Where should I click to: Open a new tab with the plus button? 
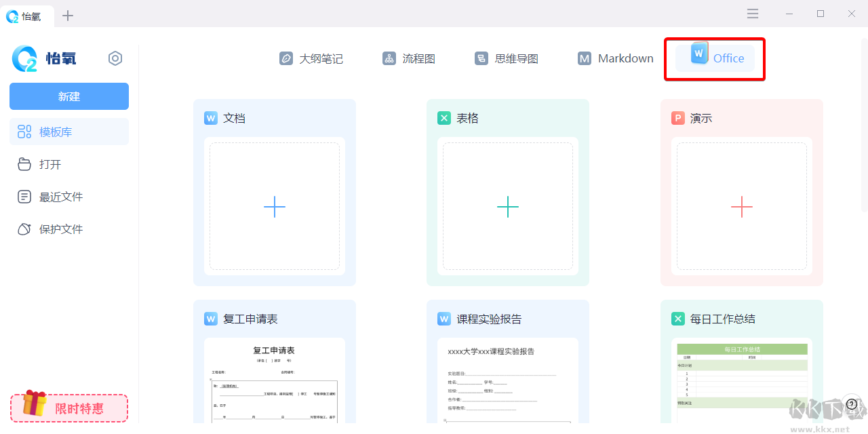tap(68, 14)
